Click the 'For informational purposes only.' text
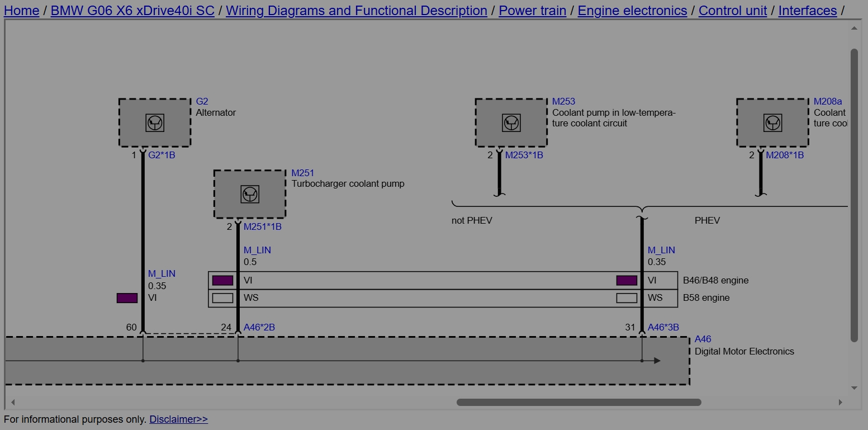This screenshot has width=868, height=430. pos(75,419)
